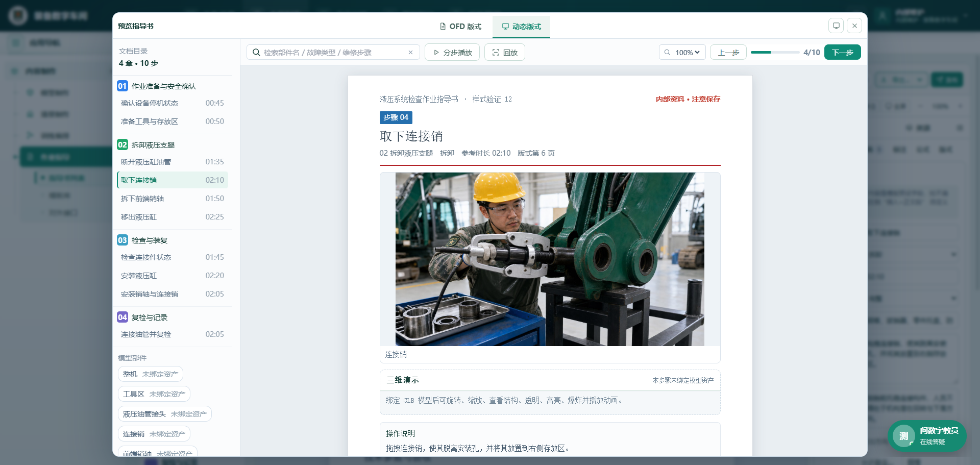Viewport: 980px width, 465px height.
Task: Clear the search box with the x icon
Action: point(410,53)
